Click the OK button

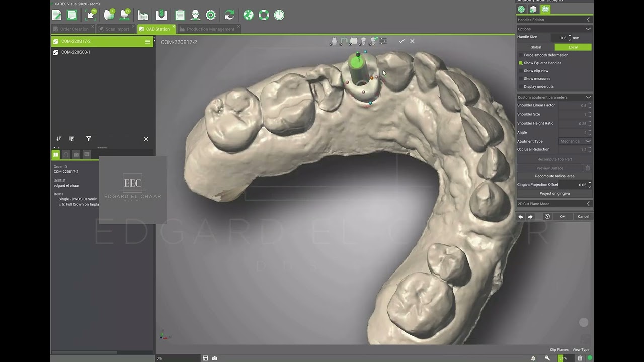pyautogui.click(x=563, y=217)
